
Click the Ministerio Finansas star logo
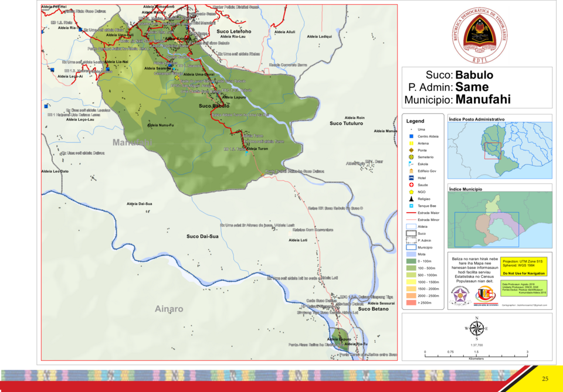coord(460,295)
